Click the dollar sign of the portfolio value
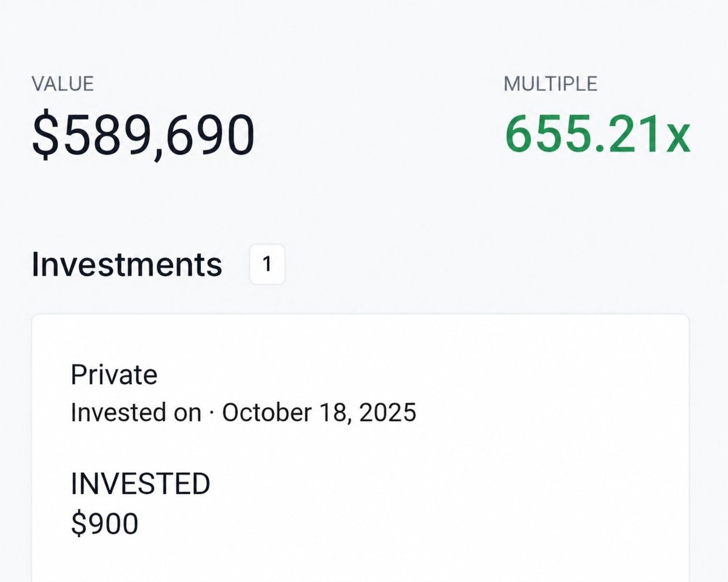The height and width of the screenshot is (582, 728). (45, 136)
